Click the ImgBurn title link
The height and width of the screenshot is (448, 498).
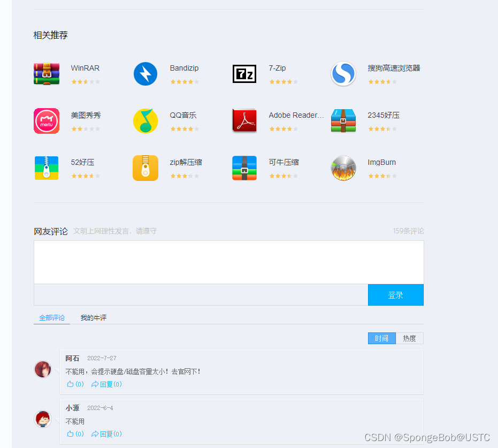click(x=382, y=162)
